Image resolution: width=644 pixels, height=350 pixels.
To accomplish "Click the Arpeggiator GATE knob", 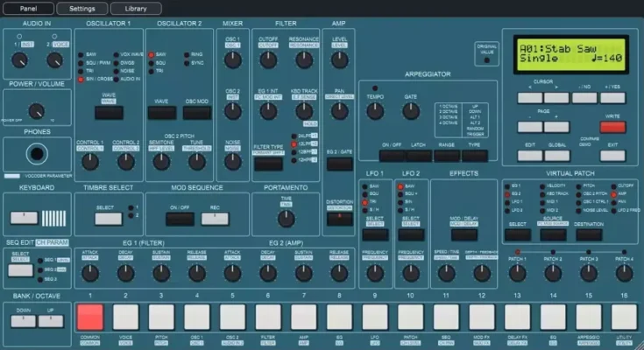I will click(411, 111).
